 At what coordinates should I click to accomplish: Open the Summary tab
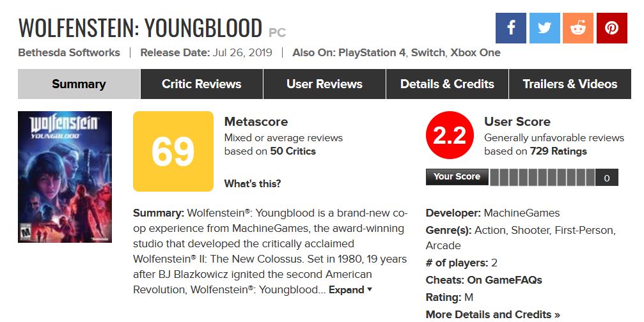(x=79, y=84)
